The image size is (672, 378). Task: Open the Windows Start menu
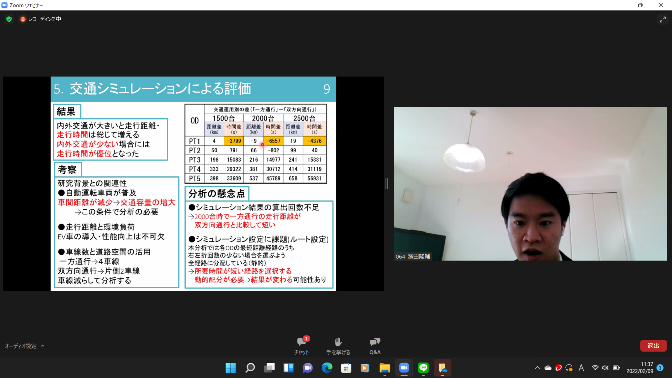point(231,368)
